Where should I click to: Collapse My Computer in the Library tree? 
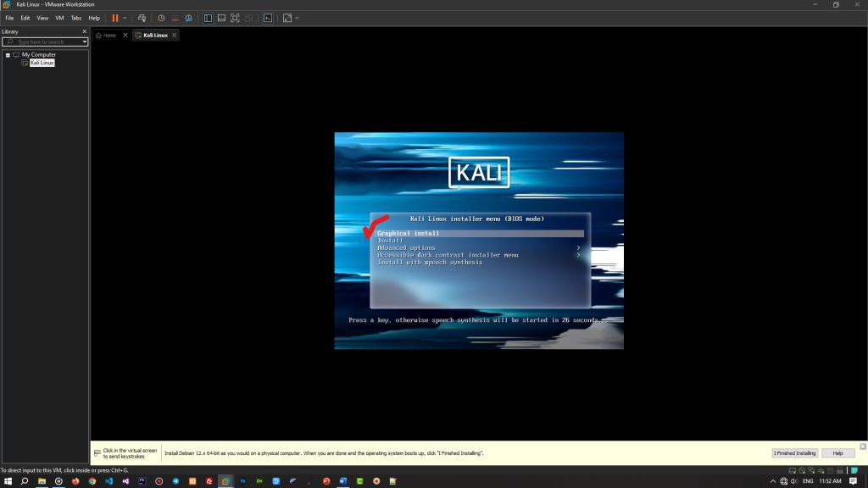point(6,54)
